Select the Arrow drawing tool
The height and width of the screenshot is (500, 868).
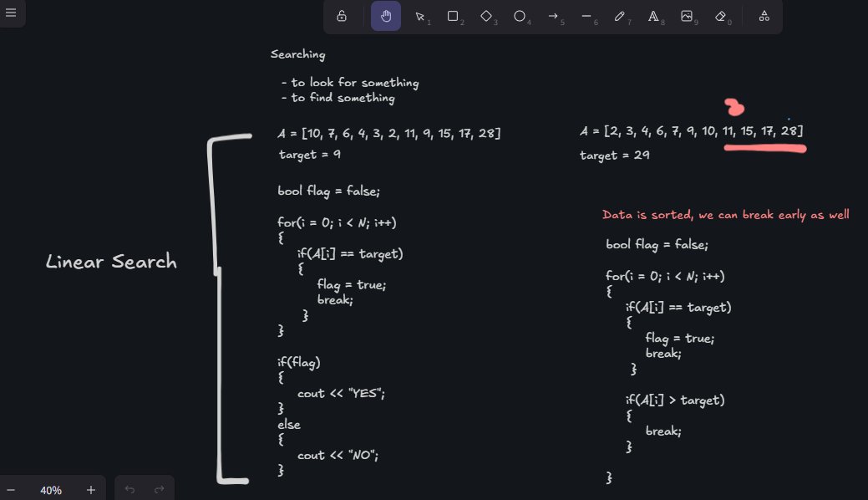coord(553,16)
